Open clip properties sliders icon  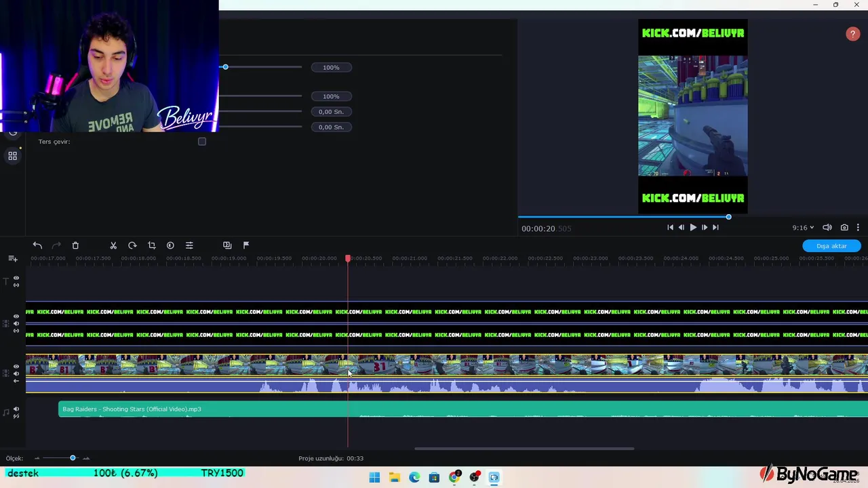tap(189, 245)
